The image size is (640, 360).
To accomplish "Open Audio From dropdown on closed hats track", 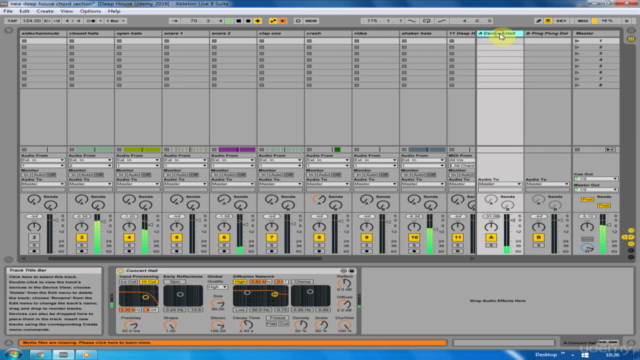I will coord(91,160).
